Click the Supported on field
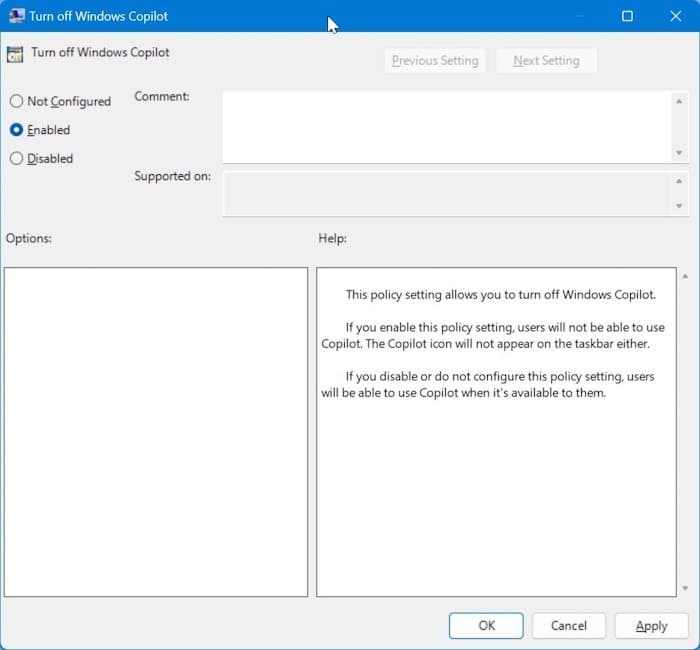 pyautogui.click(x=447, y=194)
